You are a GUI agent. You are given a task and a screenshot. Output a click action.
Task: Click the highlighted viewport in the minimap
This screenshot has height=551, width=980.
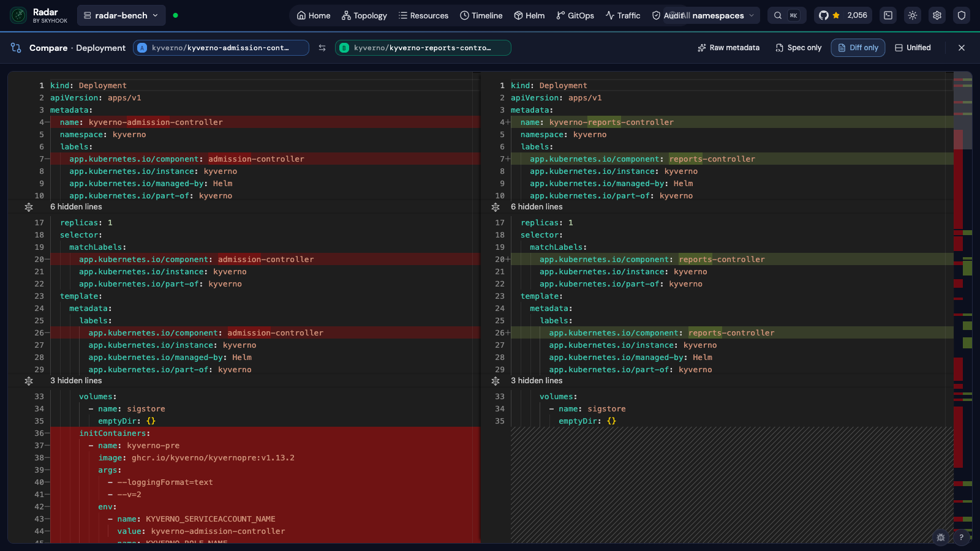(x=963, y=111)
